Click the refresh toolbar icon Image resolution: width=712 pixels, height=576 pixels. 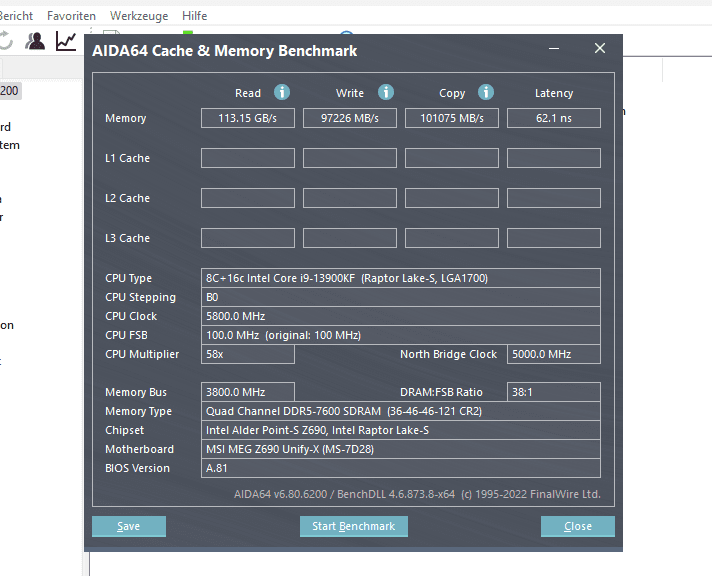click(5, 41)
